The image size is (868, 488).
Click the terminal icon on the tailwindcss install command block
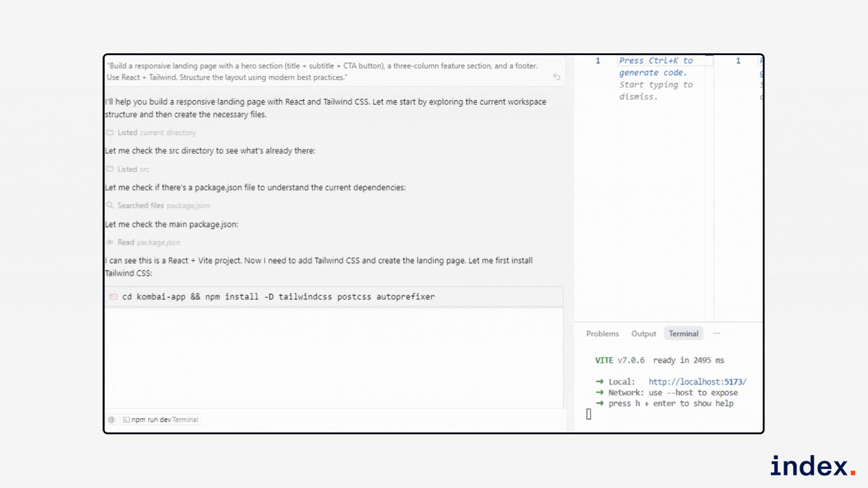point(113,297)
